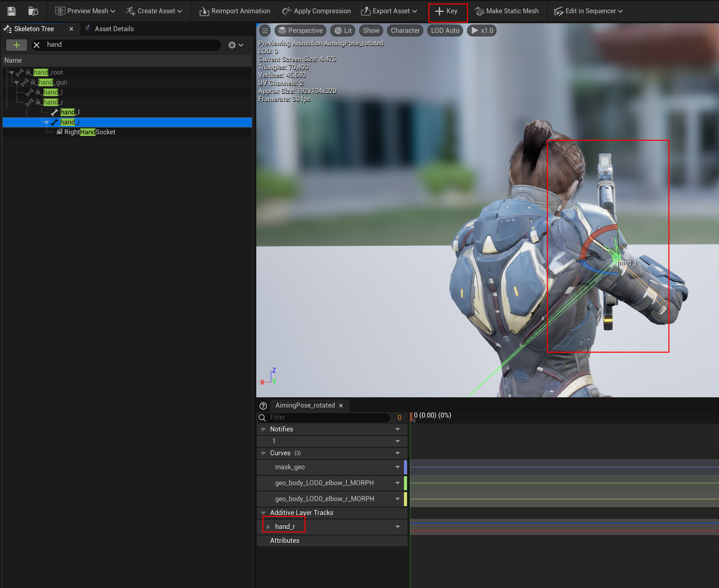Click the Add Key button
Viewport: 719px width, 588px height.
(447, 11)
